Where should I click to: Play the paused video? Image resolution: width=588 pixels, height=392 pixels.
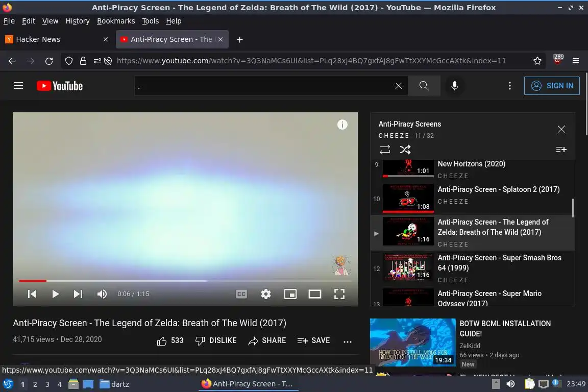tap(55, 294)
